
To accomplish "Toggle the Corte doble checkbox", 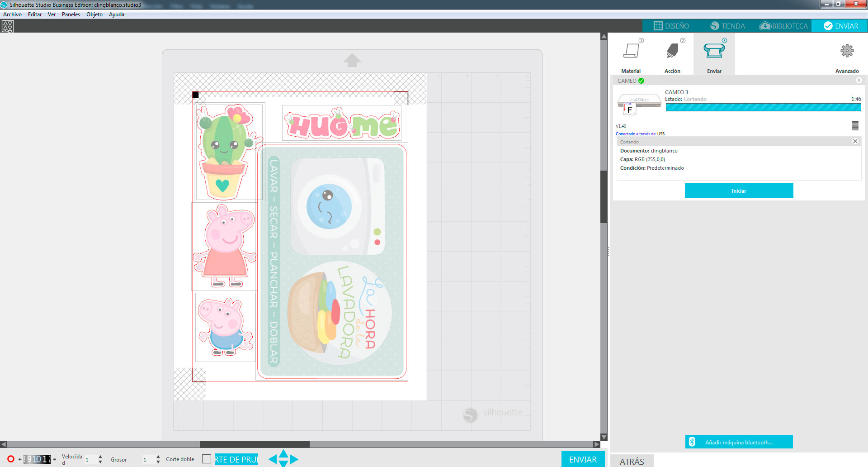I will click(207, 459).
